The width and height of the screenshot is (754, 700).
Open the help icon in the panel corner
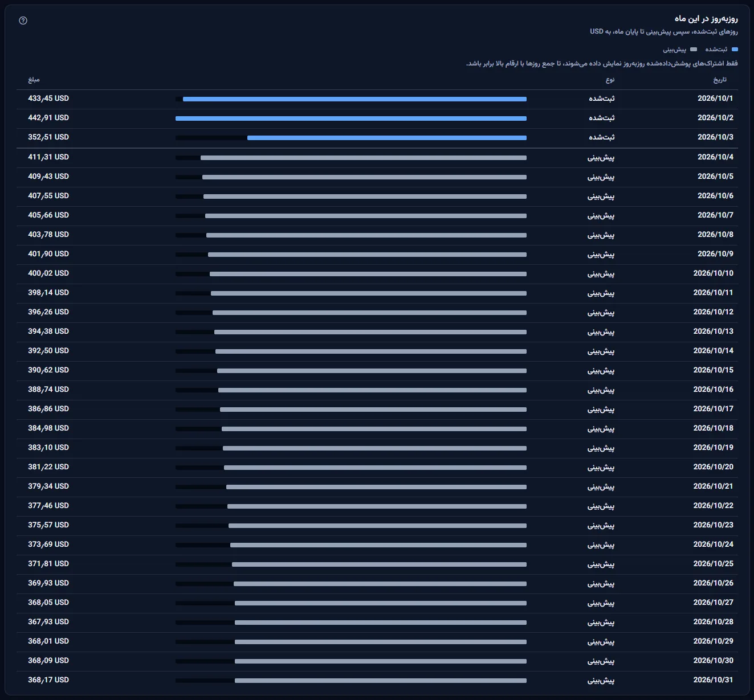(x=23, y=21)
